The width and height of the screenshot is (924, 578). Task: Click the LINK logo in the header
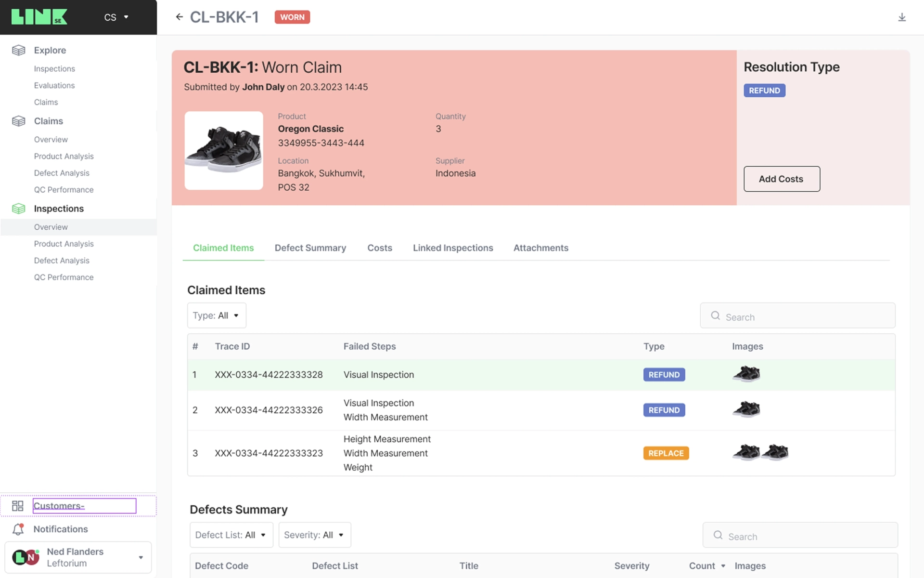coord(39,17)
